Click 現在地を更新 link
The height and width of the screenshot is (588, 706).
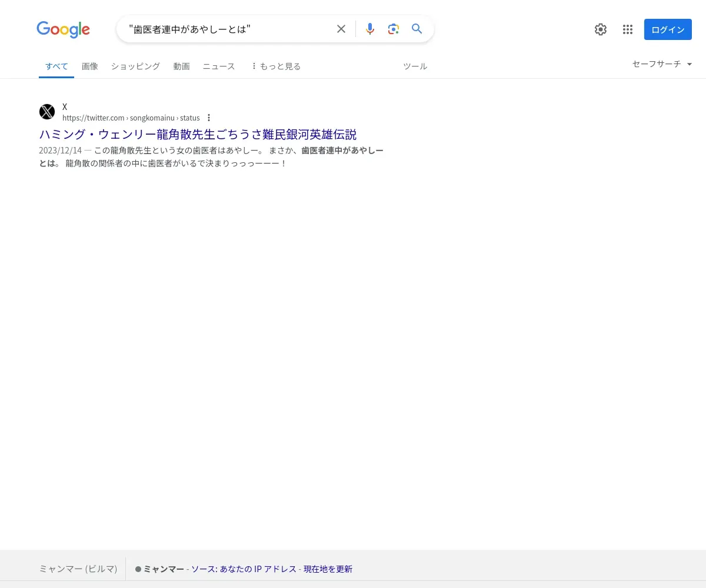(328, 569)
